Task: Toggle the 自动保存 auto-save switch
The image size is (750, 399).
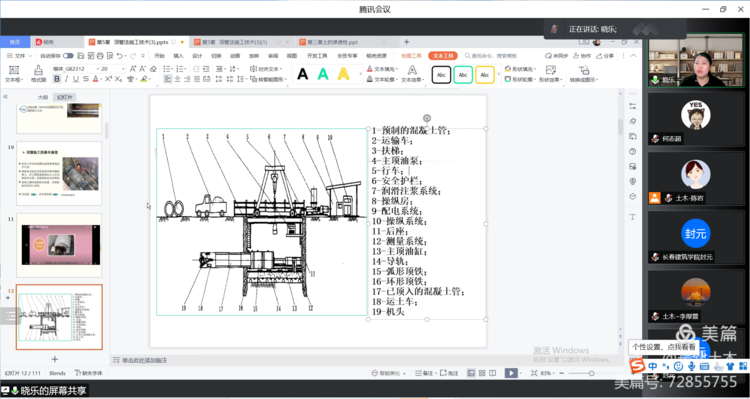Action: click(x=68, y=56)
